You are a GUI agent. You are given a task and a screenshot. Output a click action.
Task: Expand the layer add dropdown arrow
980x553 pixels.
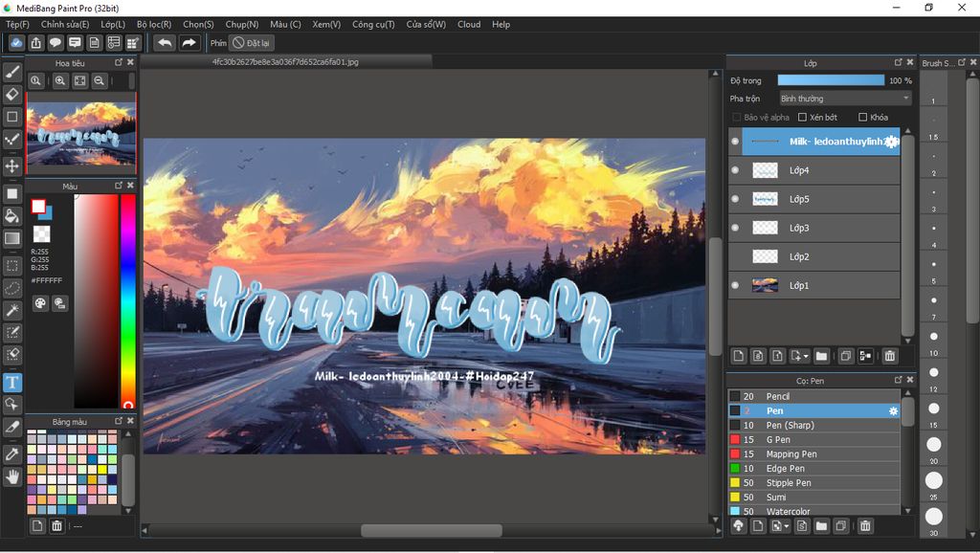806,356
